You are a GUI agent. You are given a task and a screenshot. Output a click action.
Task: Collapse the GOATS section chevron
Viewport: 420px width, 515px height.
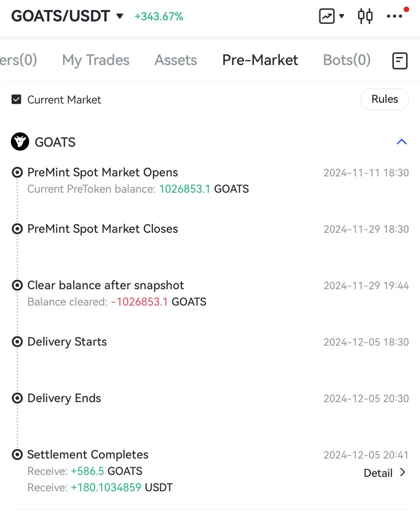[401, 142]
